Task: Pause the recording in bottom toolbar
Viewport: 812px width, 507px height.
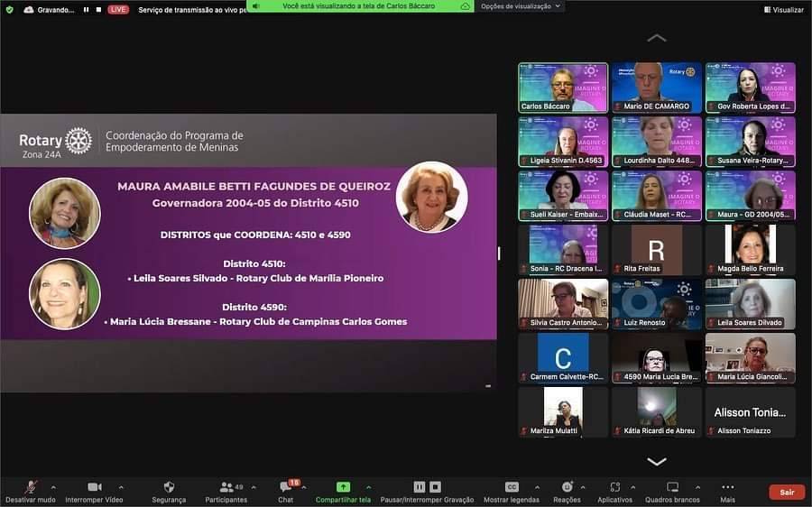Action: pyautogui.click(x=420, y=487)
